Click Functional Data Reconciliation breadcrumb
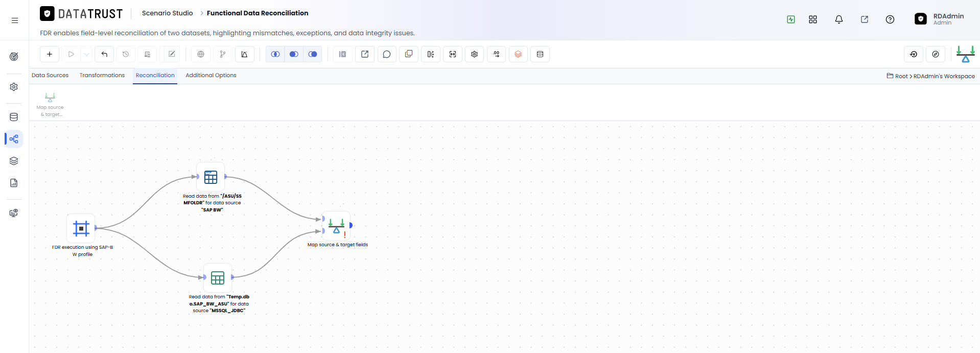 258,13
